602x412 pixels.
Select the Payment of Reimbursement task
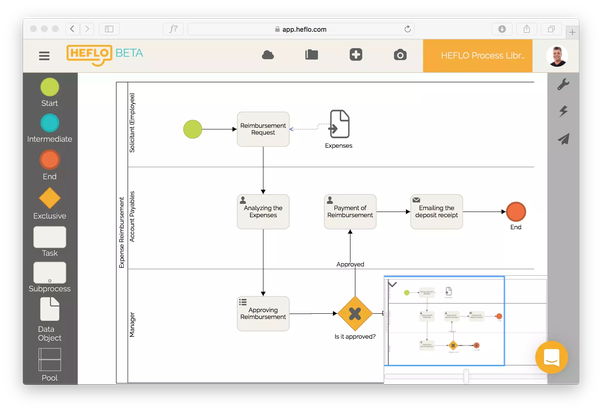pos(350,212)
